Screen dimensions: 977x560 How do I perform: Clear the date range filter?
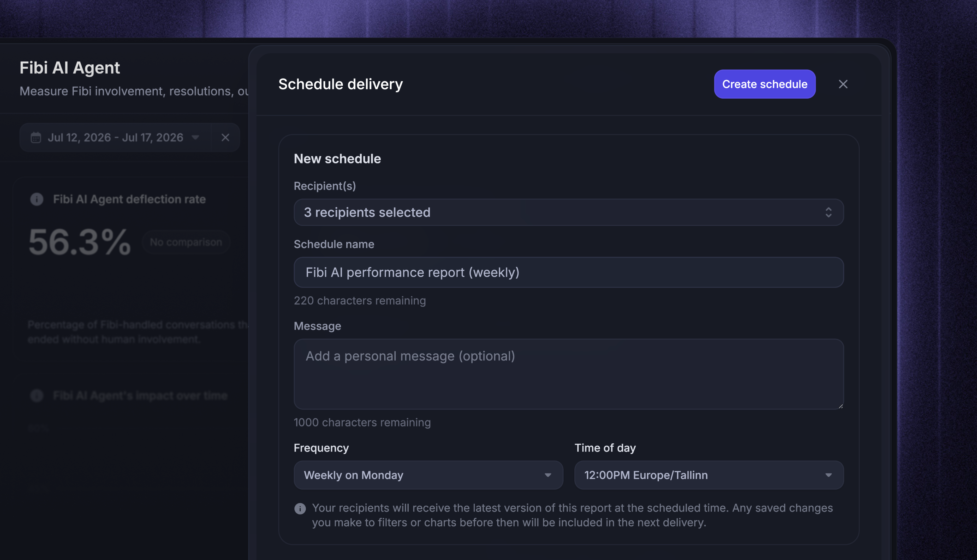click(x=225, y=137)
